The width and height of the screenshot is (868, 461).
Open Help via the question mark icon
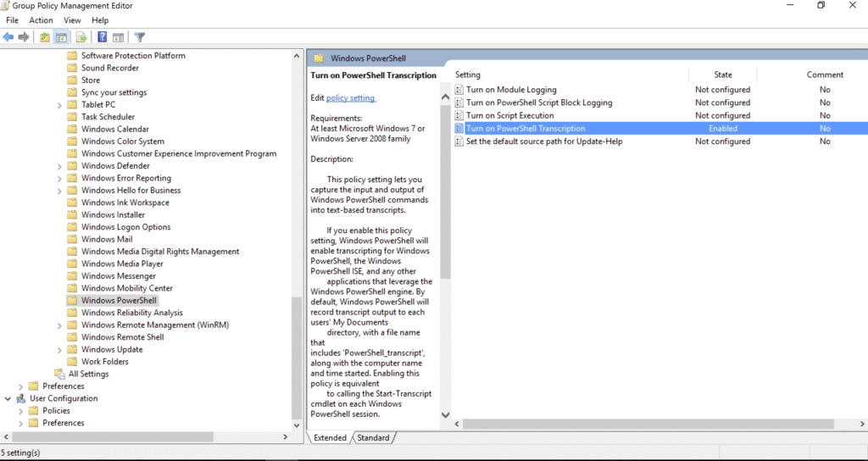102,37
